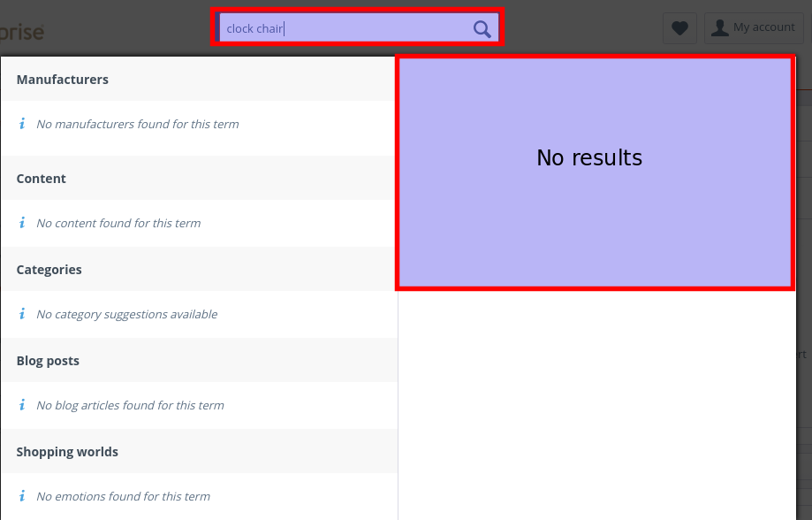Click the info icon under Categories
The width and height of the screenshot is (812, 520).
[x=22, y=314]
